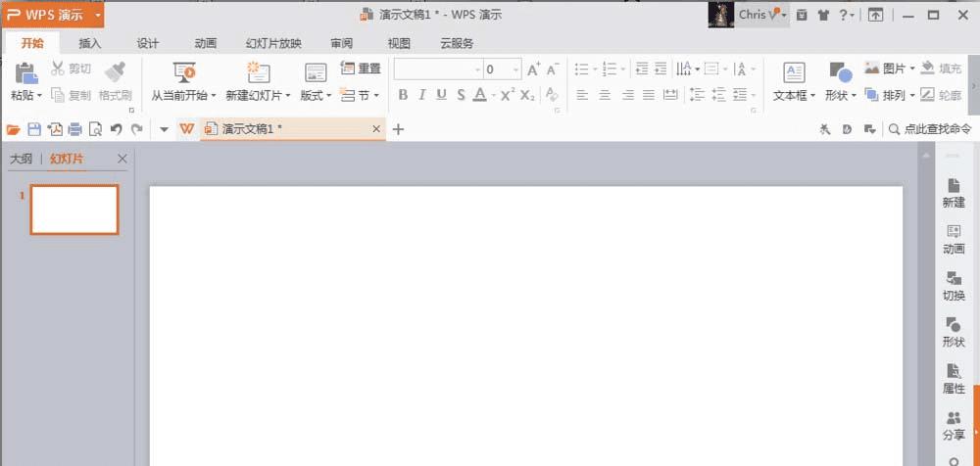Viewport: 980px width, 466px height.
Task: Click the export to PDF icon
Action: 55,129
